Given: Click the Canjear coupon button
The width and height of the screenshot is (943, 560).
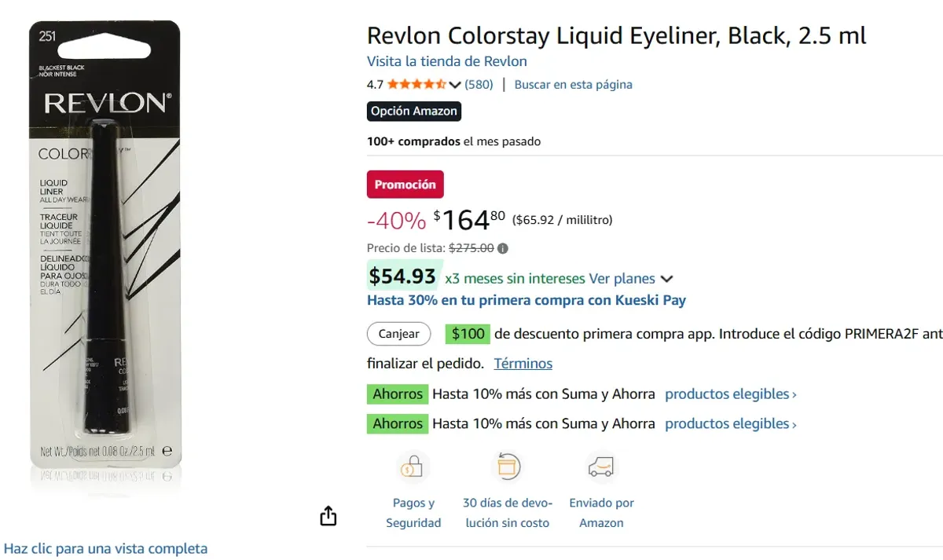Looking at the screenshot, I should tap(398, 334).
